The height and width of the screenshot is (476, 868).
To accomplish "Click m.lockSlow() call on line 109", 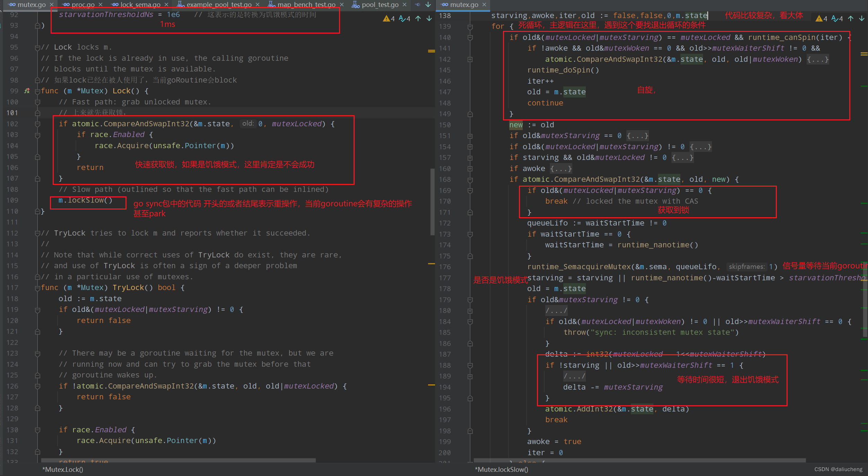I will pos(85,200).
